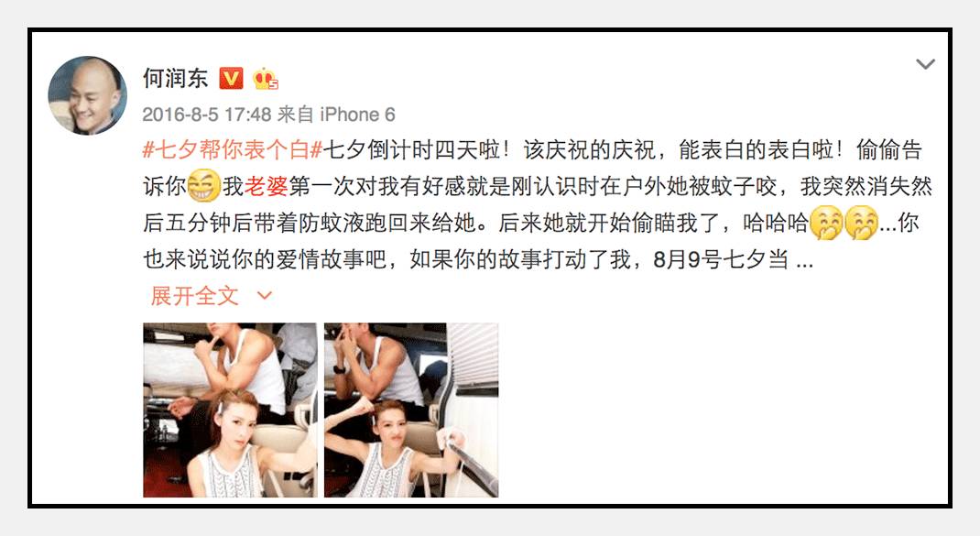Screen dimensions: 980x536
Task: Click the second giggling emoji before 你
Action: pos(861,223)
